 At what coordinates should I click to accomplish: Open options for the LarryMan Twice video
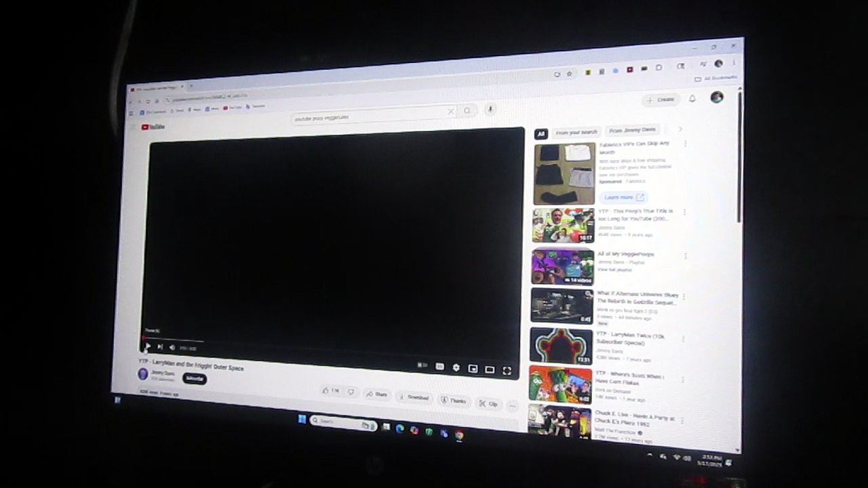pyautogui.click(x=683, y=338)
